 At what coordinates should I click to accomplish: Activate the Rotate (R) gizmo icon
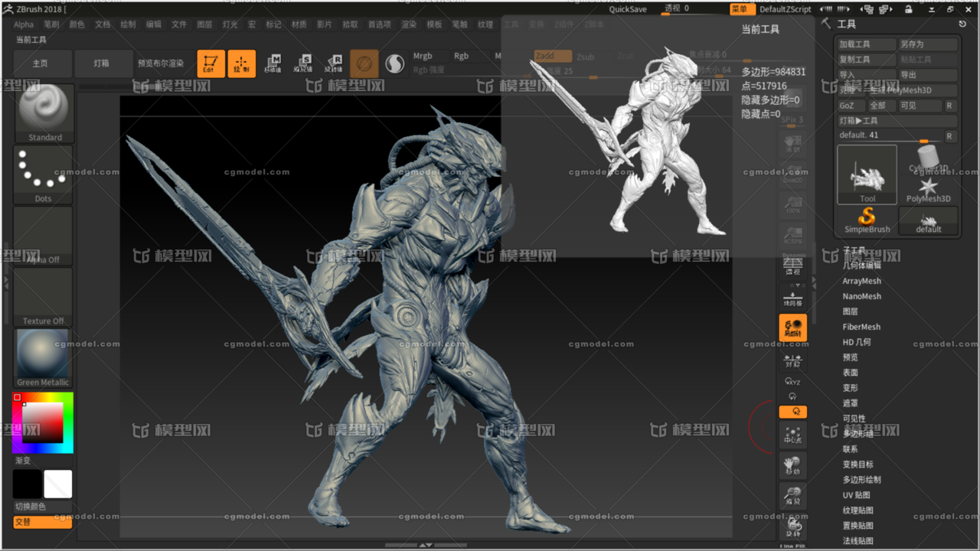[x=334, y=64]
